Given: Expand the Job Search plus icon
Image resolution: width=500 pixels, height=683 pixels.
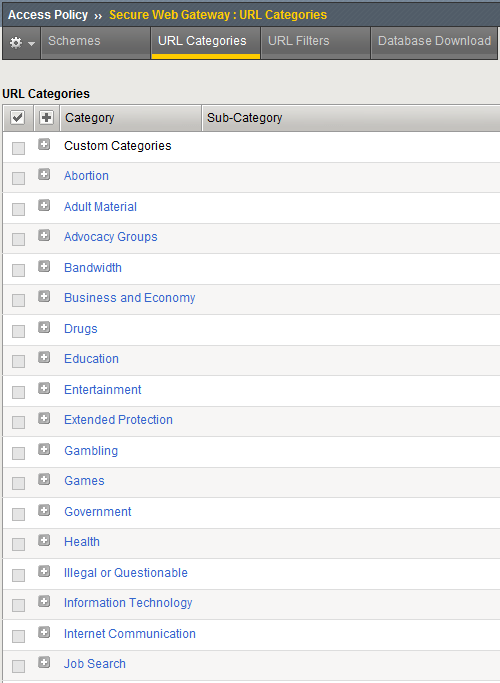Looking at the screenshot, I should 44,663.
